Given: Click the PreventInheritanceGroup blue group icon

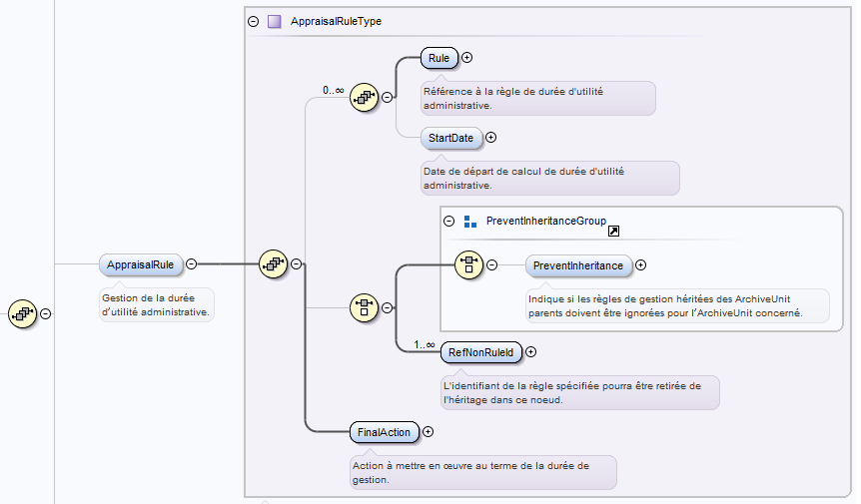Looking at the screenshot, I should point(470,221).
